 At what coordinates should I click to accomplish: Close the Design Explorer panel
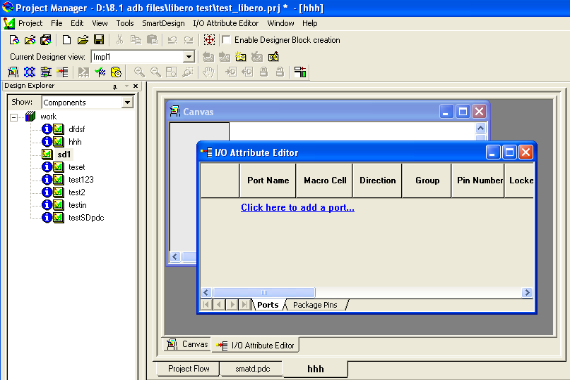(136, 86)
